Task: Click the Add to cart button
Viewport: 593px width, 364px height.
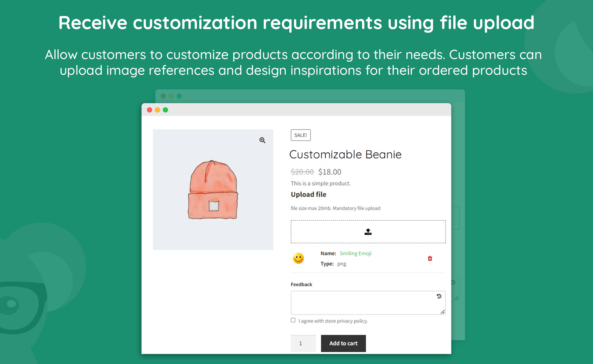Action: (x=343, y=343)
